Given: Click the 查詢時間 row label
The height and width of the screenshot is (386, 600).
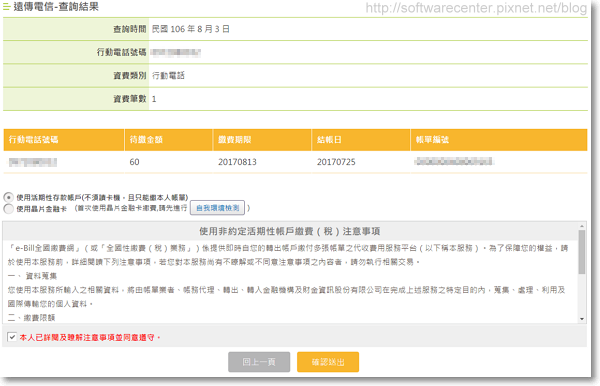Looking at the screenshot, I should pyautogui.click(x=130, y=29).
